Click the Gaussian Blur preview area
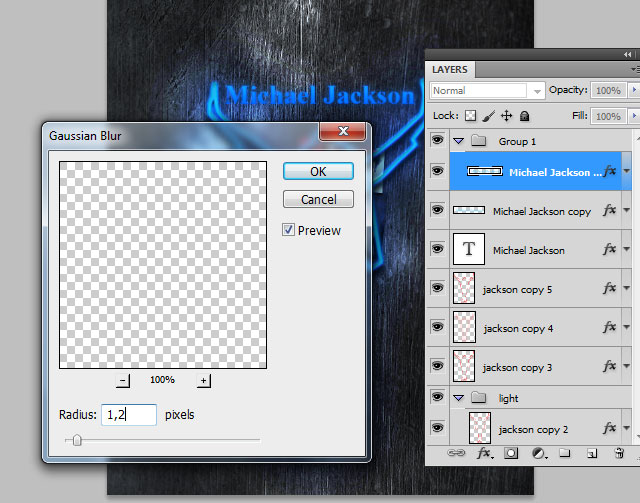Image resolution: width=640 pixels, height=503 pixels. click(x=163, y=265)
